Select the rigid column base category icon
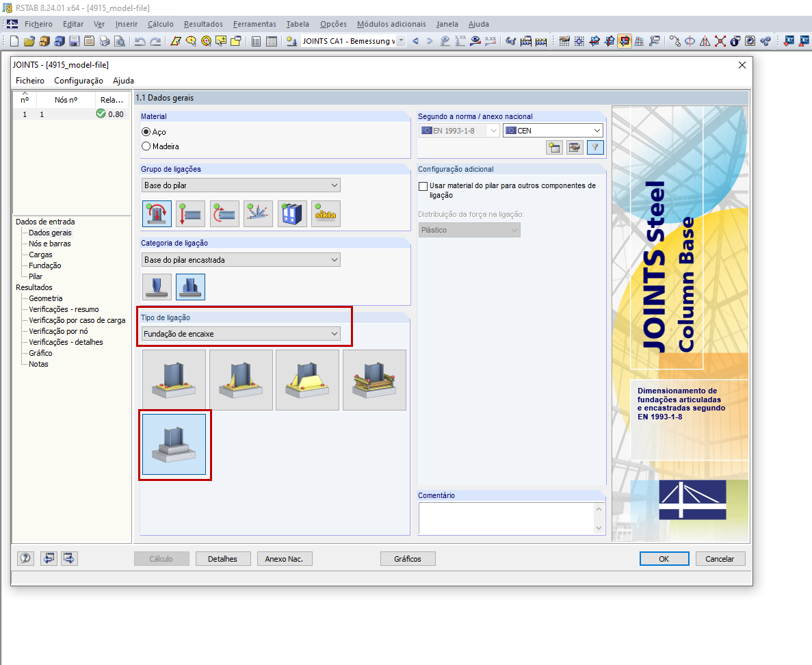Image resolution: width=812 pixels, height=665 pixels. point(191,287)
